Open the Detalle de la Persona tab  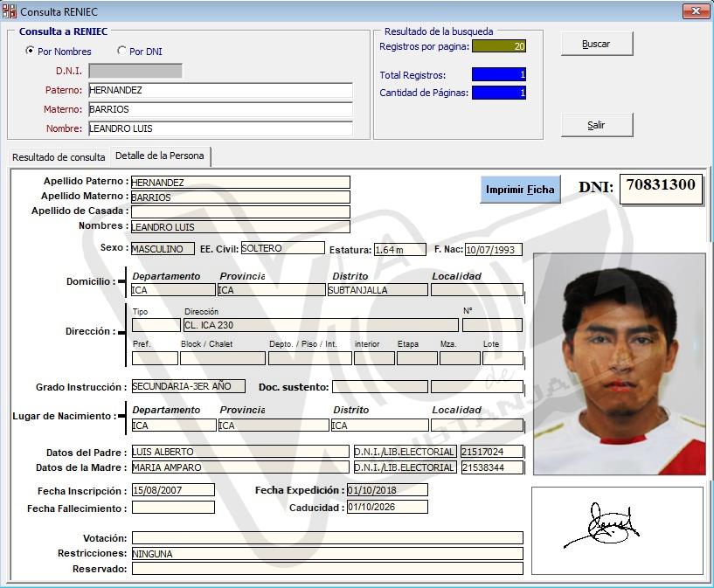160,156
